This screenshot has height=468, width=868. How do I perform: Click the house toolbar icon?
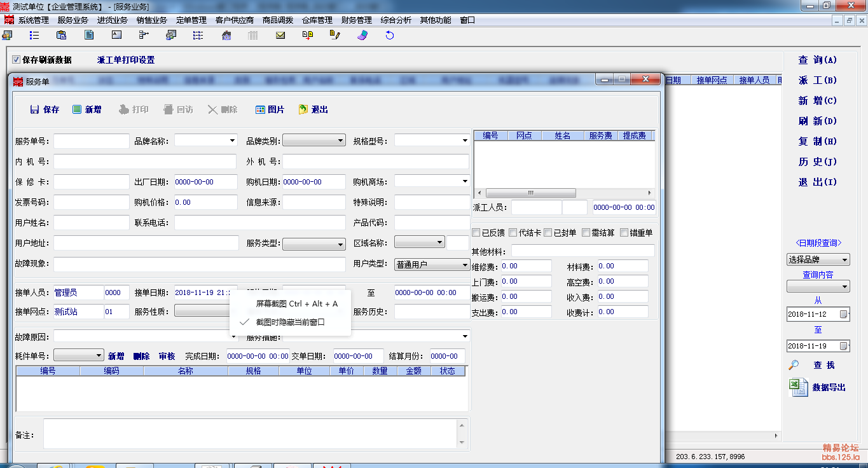(226, 36)
